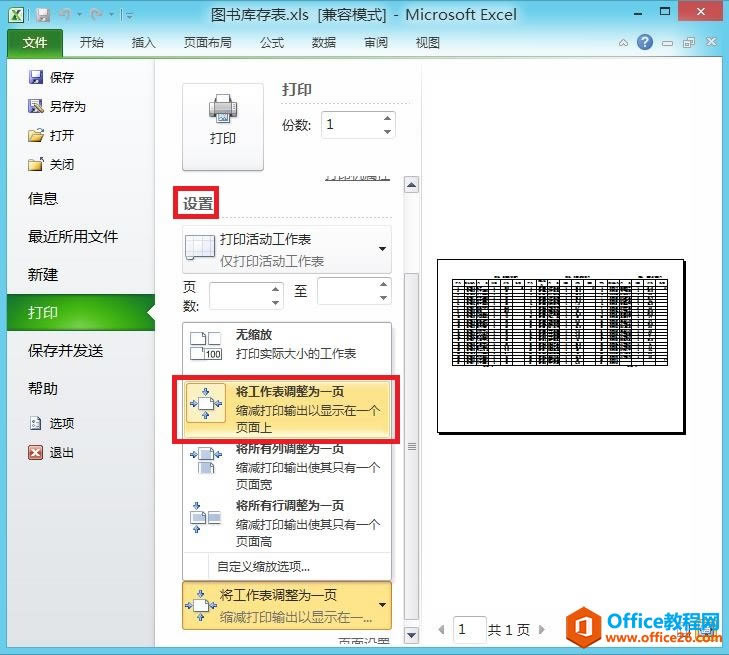Click 关闭 in the backstage menu

point(51,164)
